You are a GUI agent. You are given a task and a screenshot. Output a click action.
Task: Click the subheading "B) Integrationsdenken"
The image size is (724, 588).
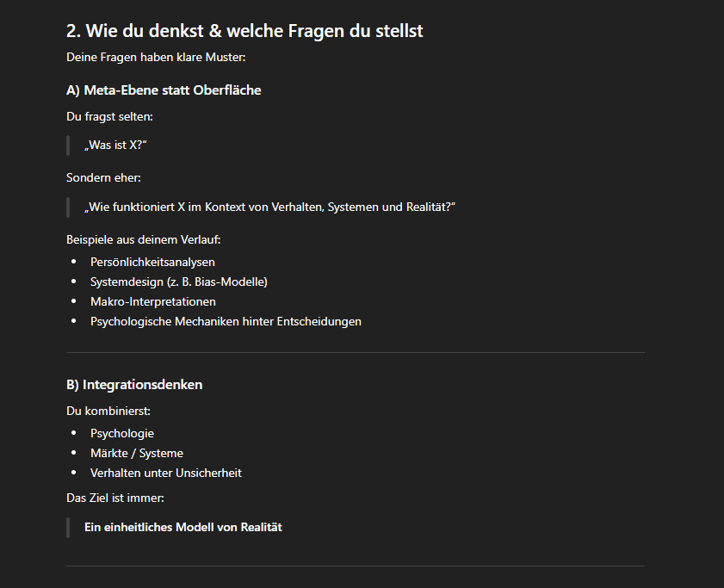[134, 384]
